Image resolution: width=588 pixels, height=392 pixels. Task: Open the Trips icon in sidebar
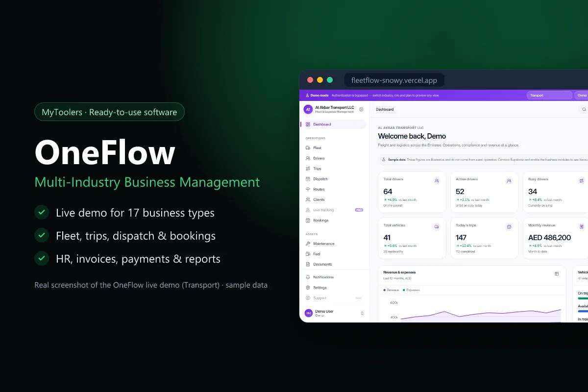[x=308, y=169]
